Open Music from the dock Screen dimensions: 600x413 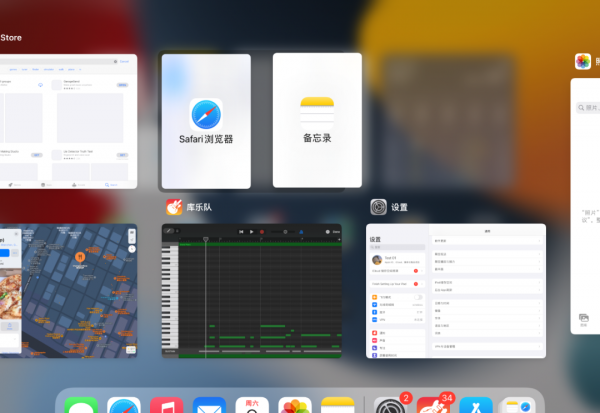pyautogui.click(x=166, y=405)
